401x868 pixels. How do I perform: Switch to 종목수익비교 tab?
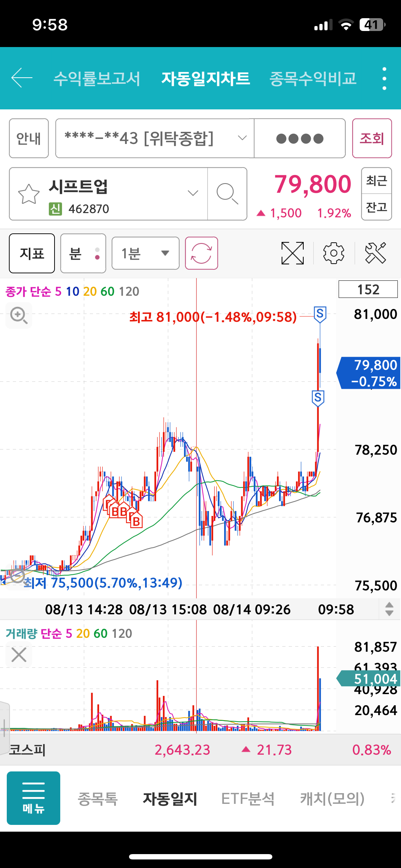click(x=313, y=78)
